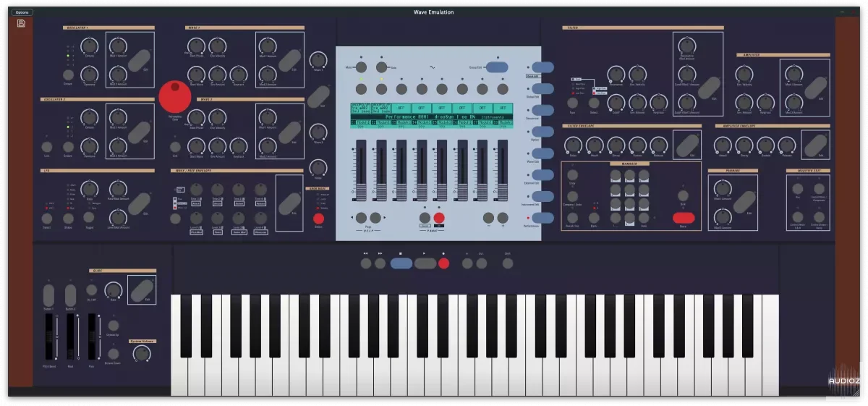
Task: Click the transport rewind button
Action: [367, 263]
